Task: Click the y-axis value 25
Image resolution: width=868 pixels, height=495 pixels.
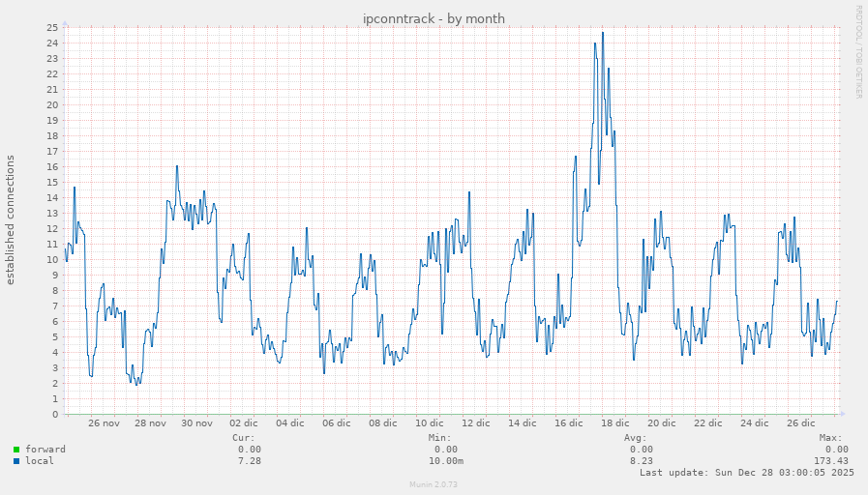Action: pos(52,27)
